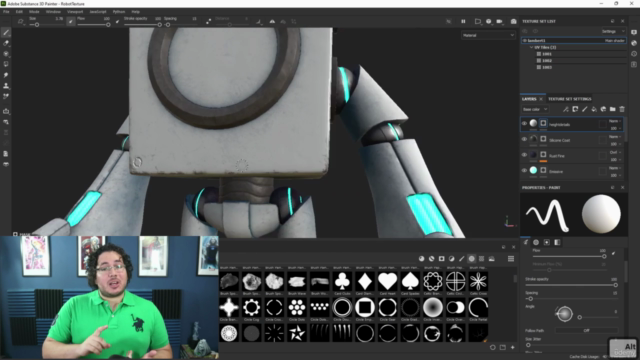Image resolution: width=640 pixels, height=360 pixels.
Task: Open the Viewport menu
Action: click(75, 12)
